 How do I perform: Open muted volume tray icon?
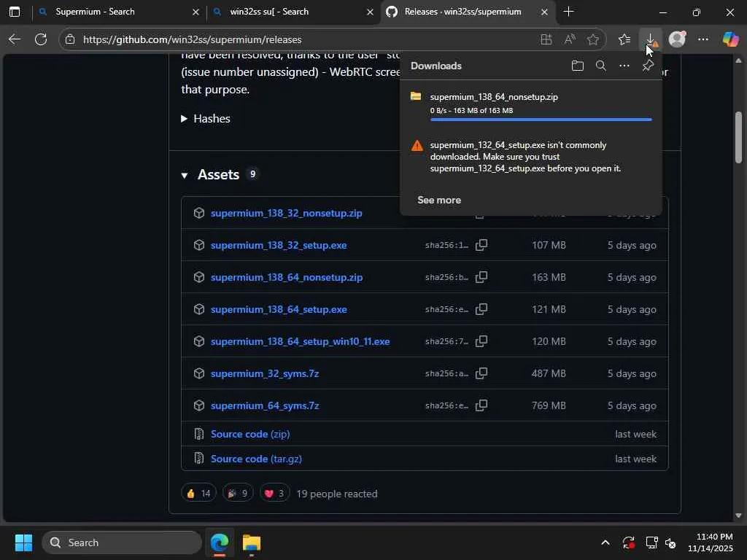coord(670,542)
